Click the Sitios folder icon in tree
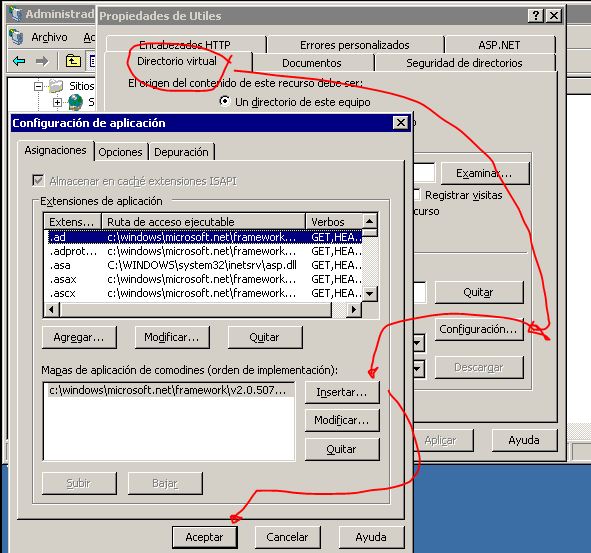591x553 pixels. click(x=56, y=86)
